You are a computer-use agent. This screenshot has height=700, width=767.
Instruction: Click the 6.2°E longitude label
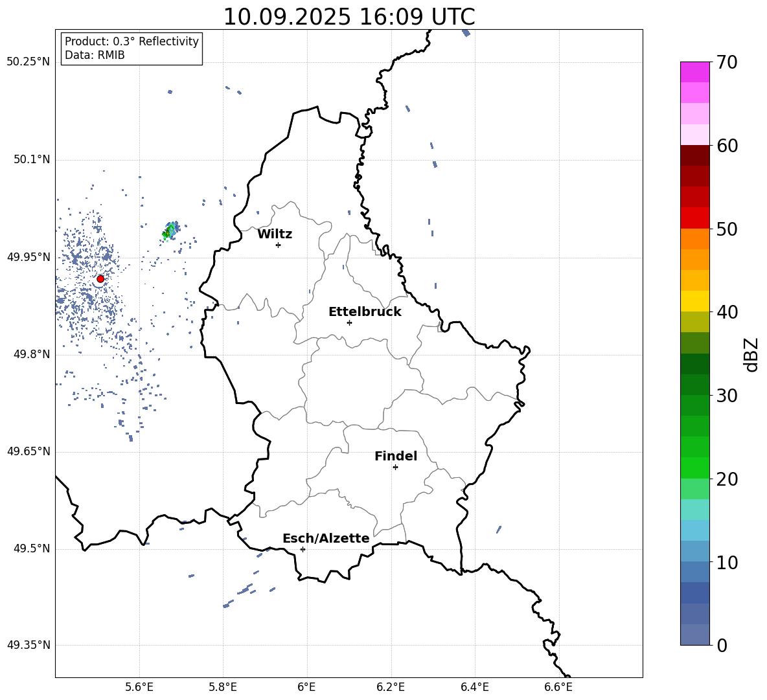pos(391,687)
